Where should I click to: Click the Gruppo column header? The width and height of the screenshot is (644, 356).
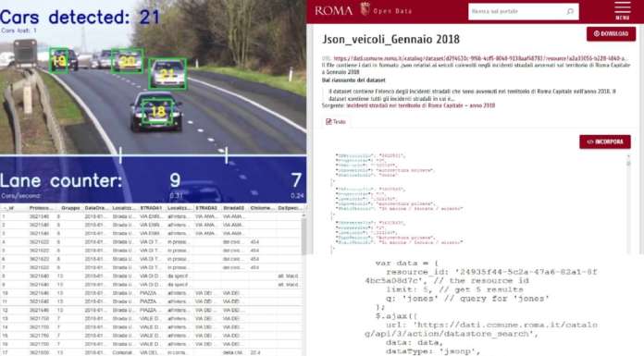(x=70, y=208)
